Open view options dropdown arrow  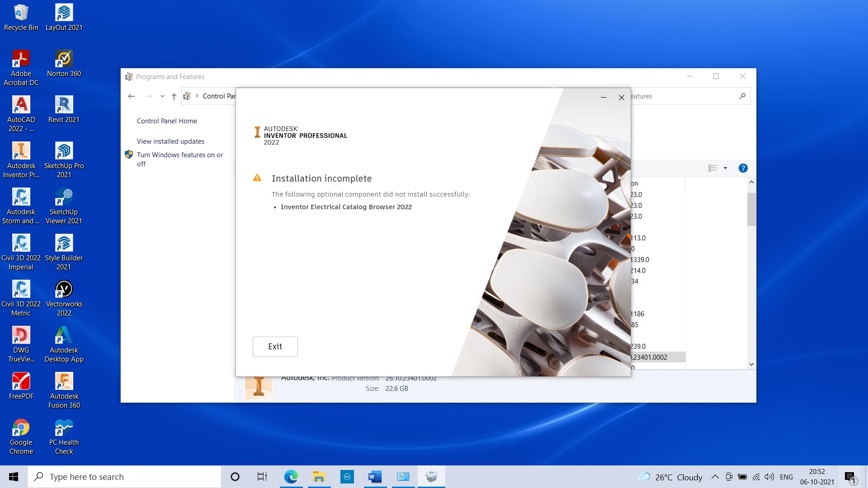(x=725, y=168)
